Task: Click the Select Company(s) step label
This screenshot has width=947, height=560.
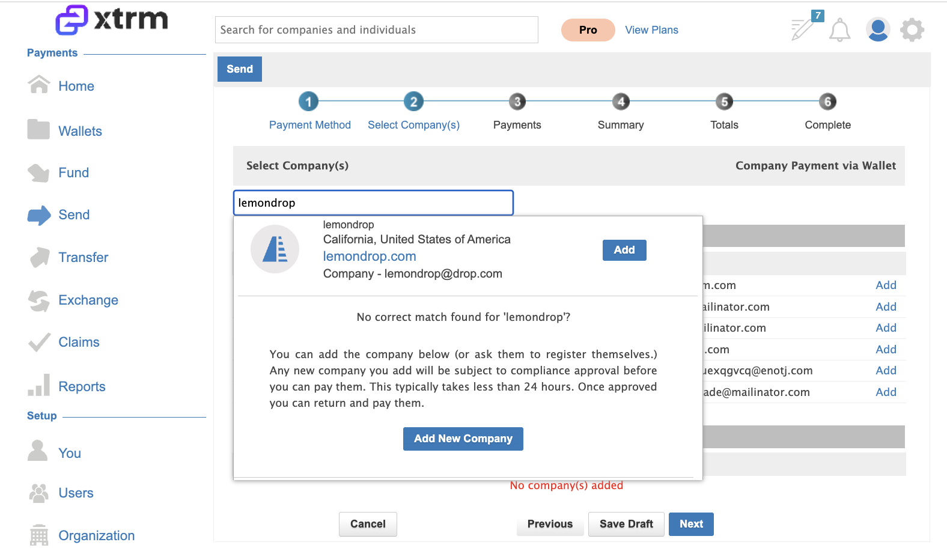Action: coord(413,125)
